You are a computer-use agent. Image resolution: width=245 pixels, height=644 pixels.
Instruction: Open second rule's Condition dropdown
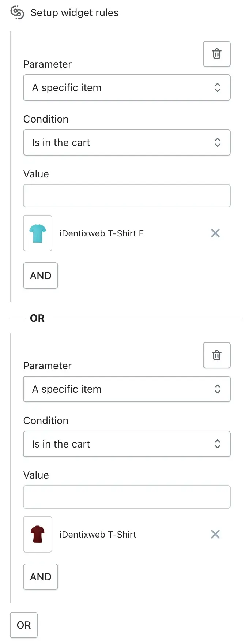pyautogui.click(x=127, y=444)
